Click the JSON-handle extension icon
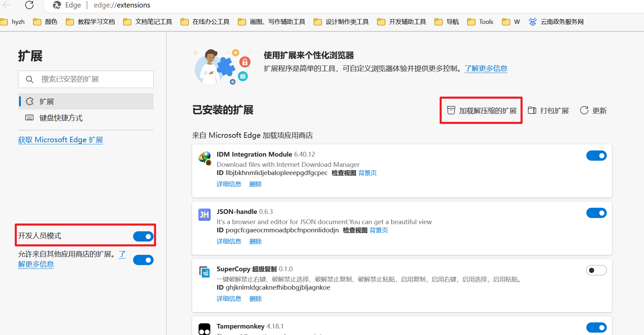Screen dimensions: 644x335 pyautogui.click(x=204, y=215)
